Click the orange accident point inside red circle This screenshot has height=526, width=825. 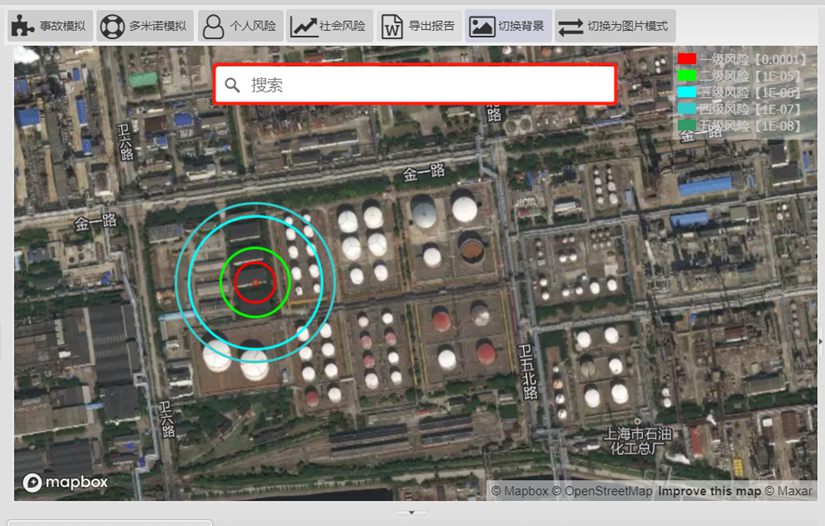point(255,284)
